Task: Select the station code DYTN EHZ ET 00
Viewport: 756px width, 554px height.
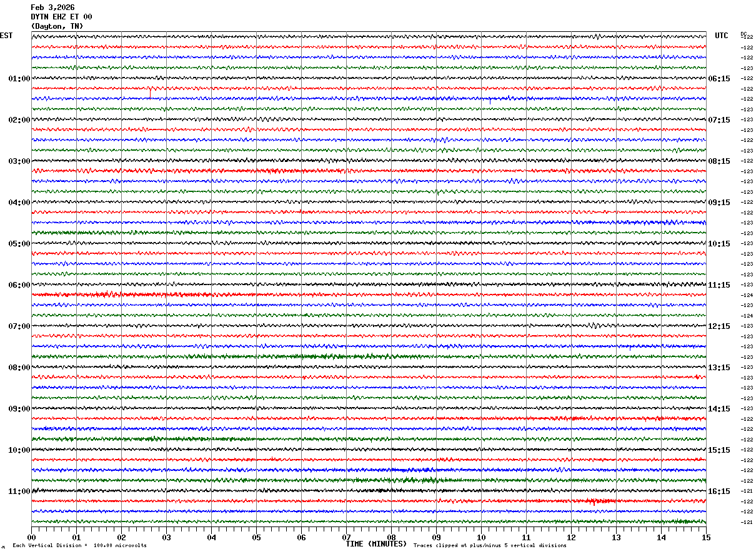Action: (x=61, y=17)
